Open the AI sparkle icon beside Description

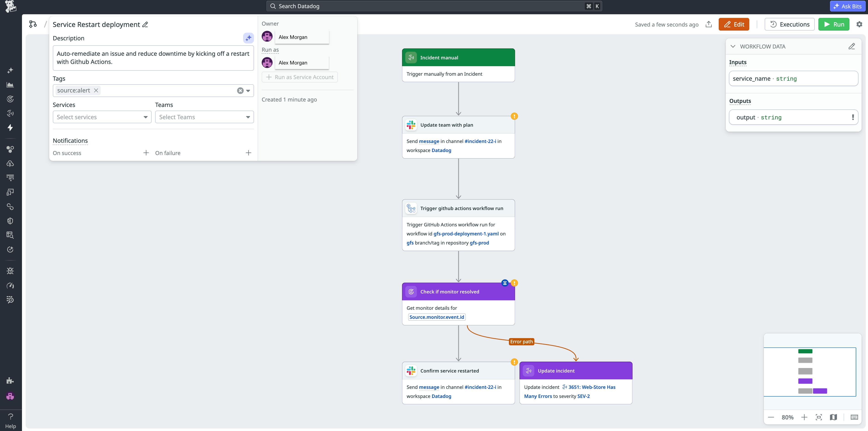[248, 38]
